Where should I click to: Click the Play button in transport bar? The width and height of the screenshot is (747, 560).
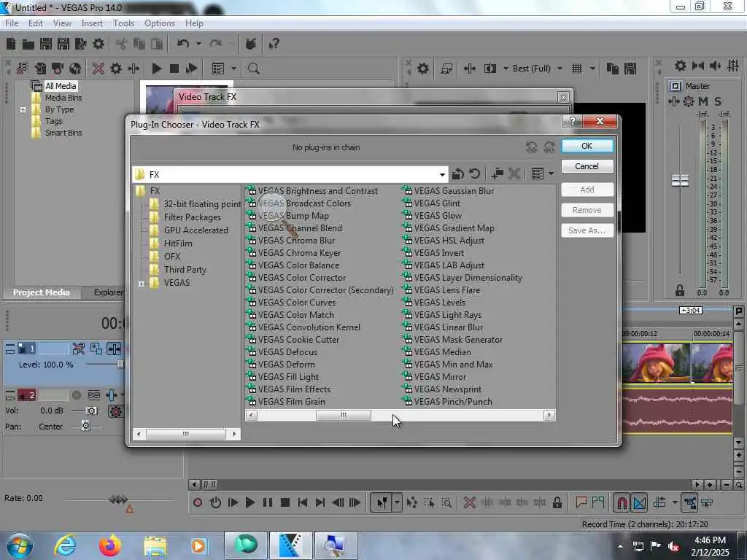(x=249, y=502)
